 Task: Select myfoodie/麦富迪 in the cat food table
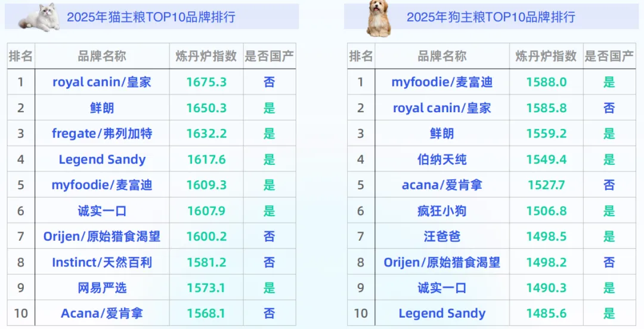[102, 185]
